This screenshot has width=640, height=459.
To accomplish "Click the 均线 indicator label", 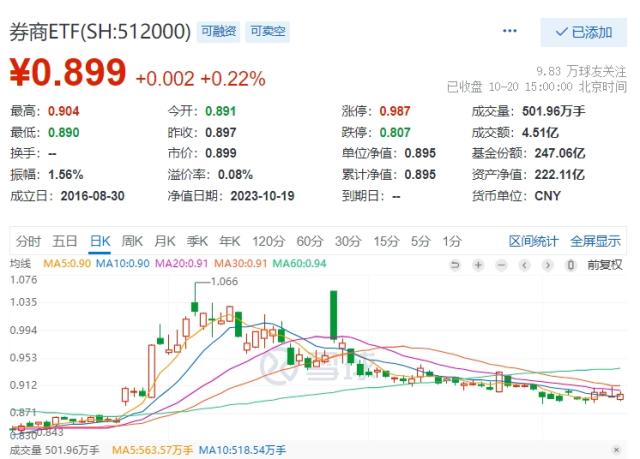I will pyautogui.click(x=20, y=264).
